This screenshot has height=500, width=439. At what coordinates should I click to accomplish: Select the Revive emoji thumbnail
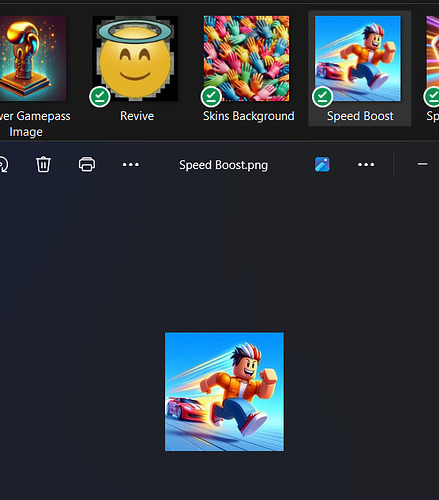pyautogui.click(x=135, y=58)
